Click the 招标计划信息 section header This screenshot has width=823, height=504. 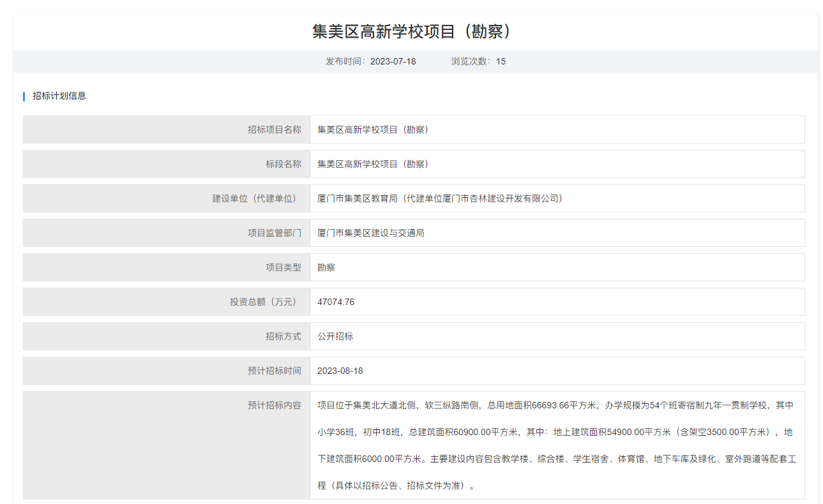[x=59, y=96]
